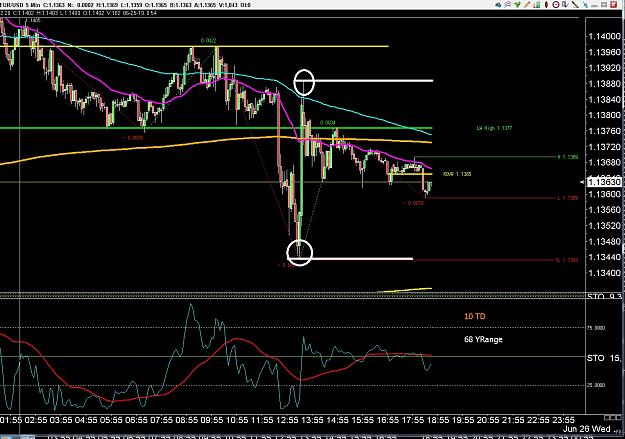Screen dimensions: 625x439
Task: Click the red low-level label near 1.1343
Action: 566,260
